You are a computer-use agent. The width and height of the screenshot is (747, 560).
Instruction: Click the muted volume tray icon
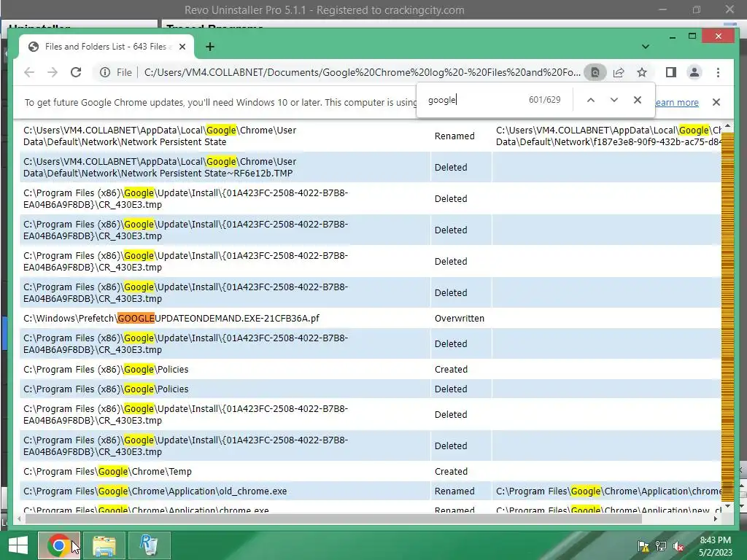[x=678, y=546]
